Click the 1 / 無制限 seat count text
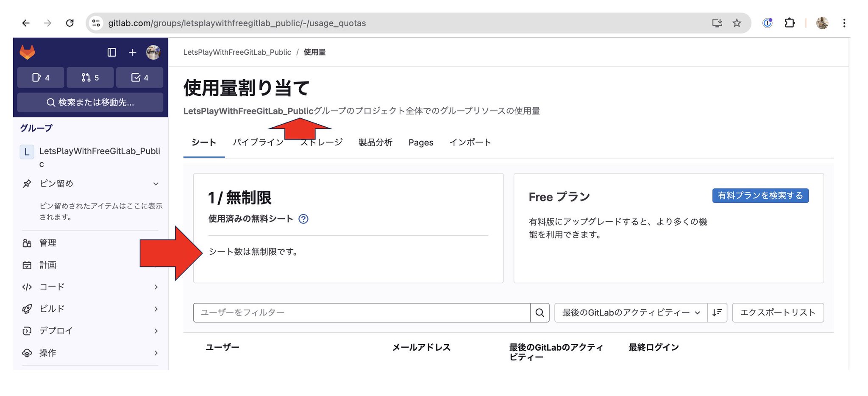This screenshot has height=396, width=868. pos(239,198)
